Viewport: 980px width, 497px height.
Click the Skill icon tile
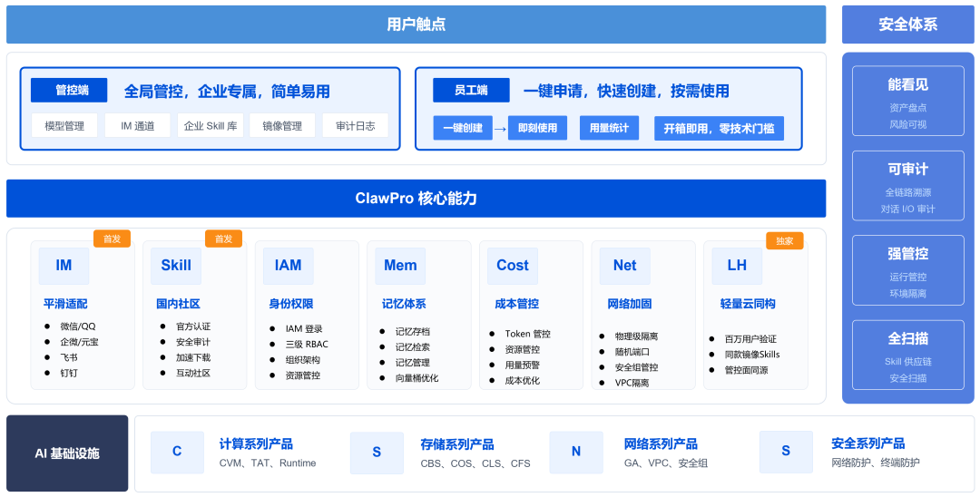click(x=176, y=266)
